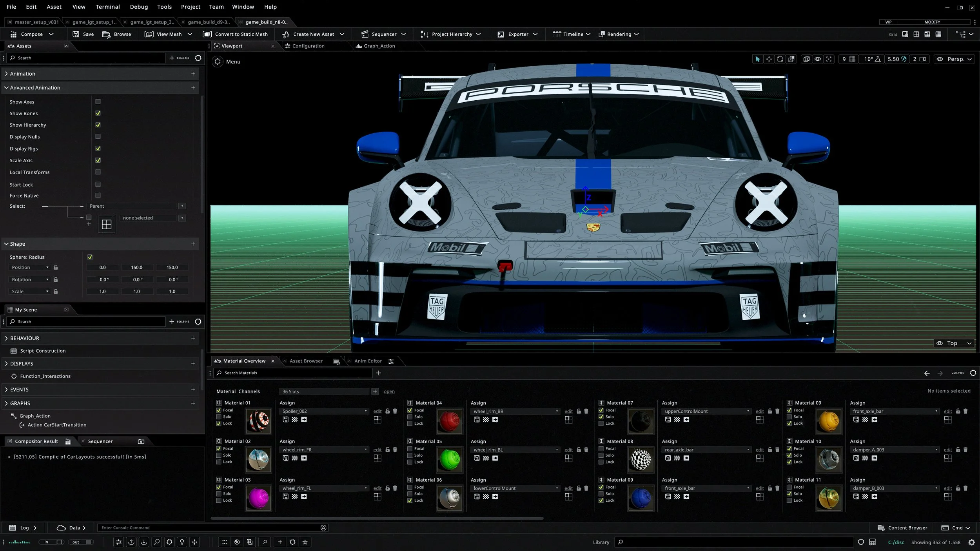
Task: Click the lock icon next to Rotation
Action: [56, 279]
